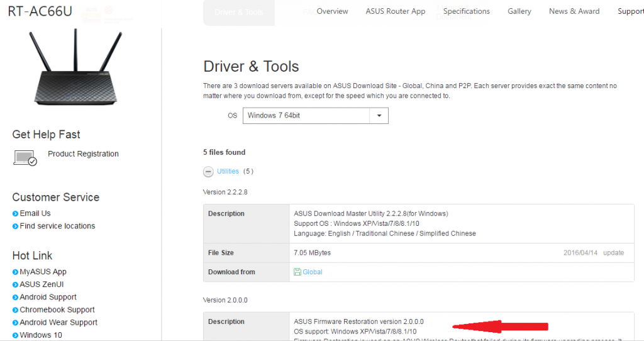Open the ASUS ZenUI link
This screenshot has height=341, width=644.
(42, 285)
